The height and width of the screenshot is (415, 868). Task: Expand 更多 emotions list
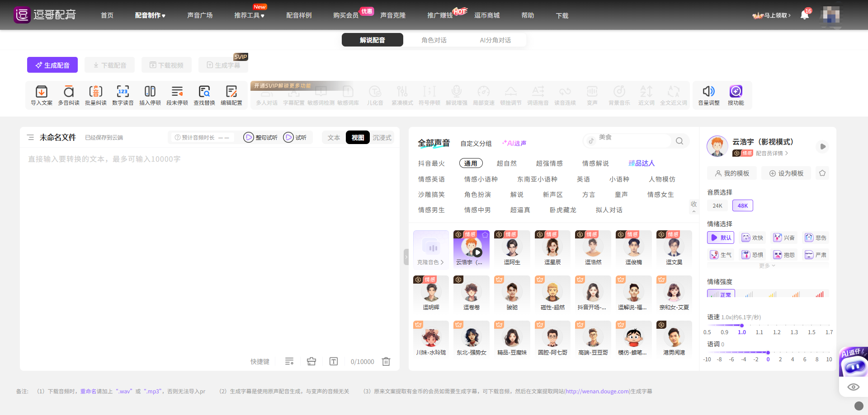tap(767, 266)
